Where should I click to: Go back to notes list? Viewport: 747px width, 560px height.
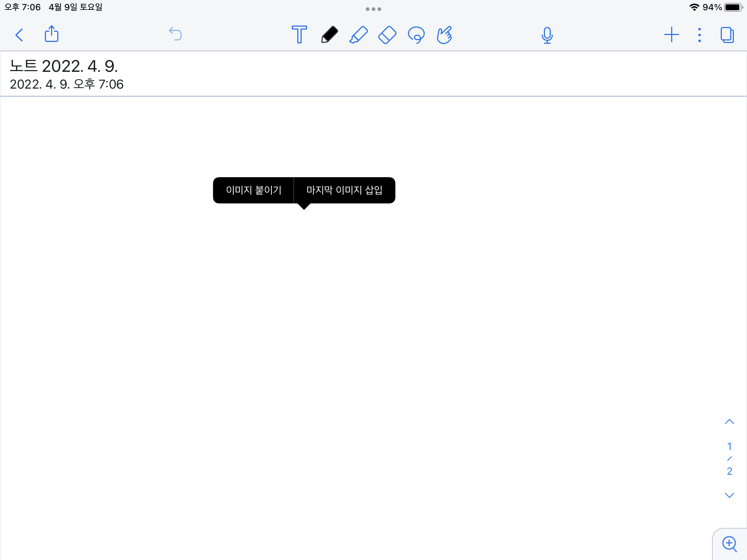[x=19, y=35]
